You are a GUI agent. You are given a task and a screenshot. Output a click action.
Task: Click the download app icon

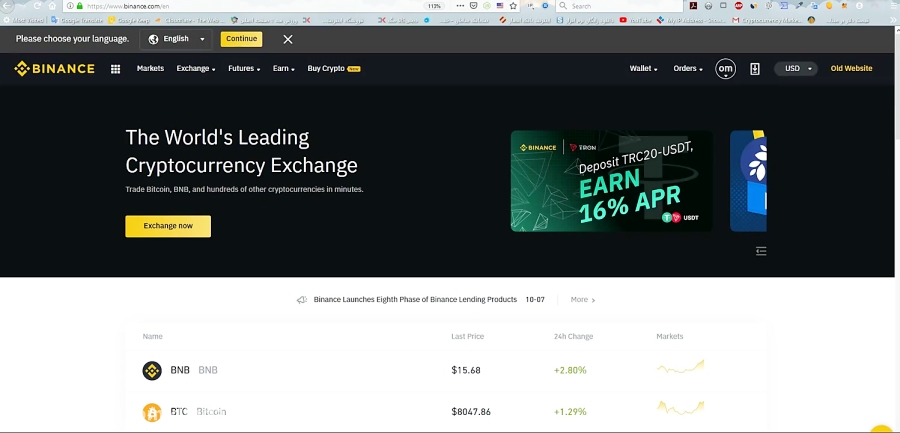(755, 69)
